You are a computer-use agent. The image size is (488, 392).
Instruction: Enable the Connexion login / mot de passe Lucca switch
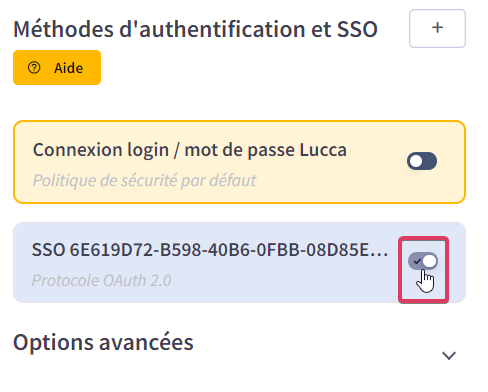[x=422, y=161]
